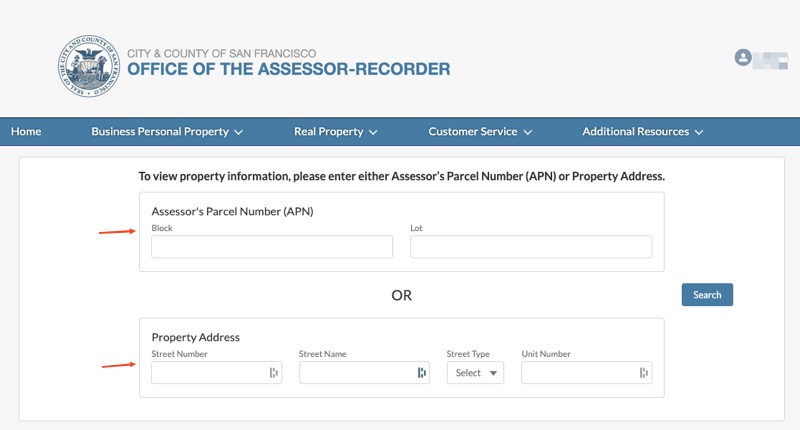800x430 pixels.
Task: Click into the Street Name field
Action: point(356,373)
